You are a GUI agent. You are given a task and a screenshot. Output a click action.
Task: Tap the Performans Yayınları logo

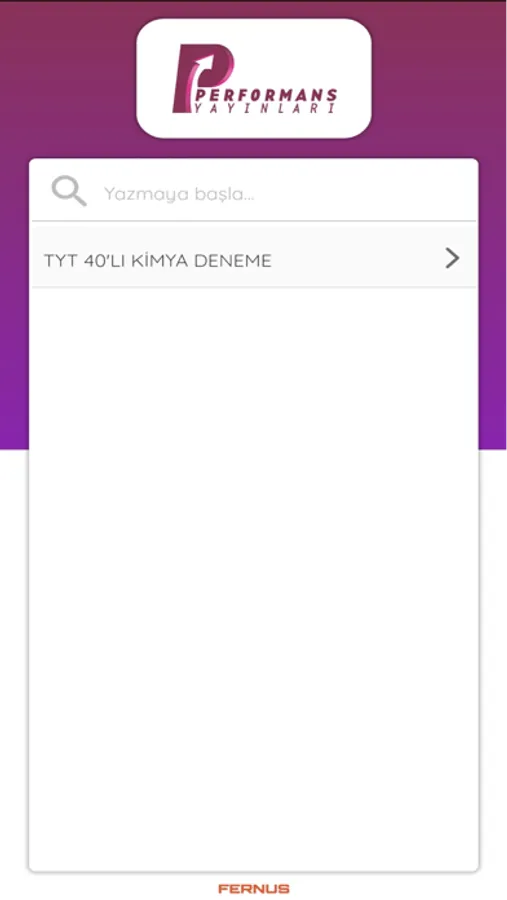pos(254,79)
